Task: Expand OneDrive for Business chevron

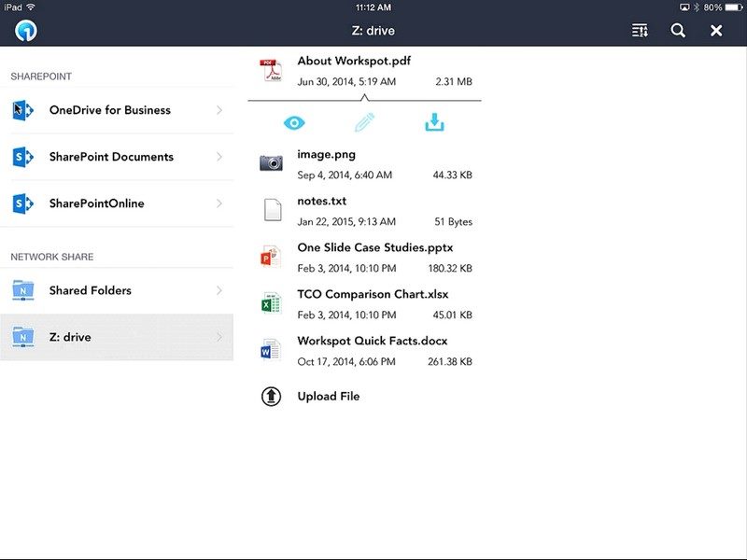Action: 219,110
